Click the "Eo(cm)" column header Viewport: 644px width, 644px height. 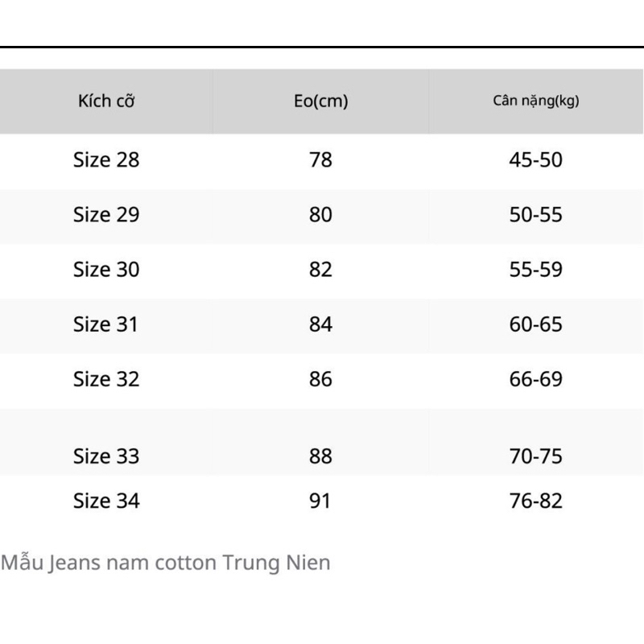pos(320,101)
